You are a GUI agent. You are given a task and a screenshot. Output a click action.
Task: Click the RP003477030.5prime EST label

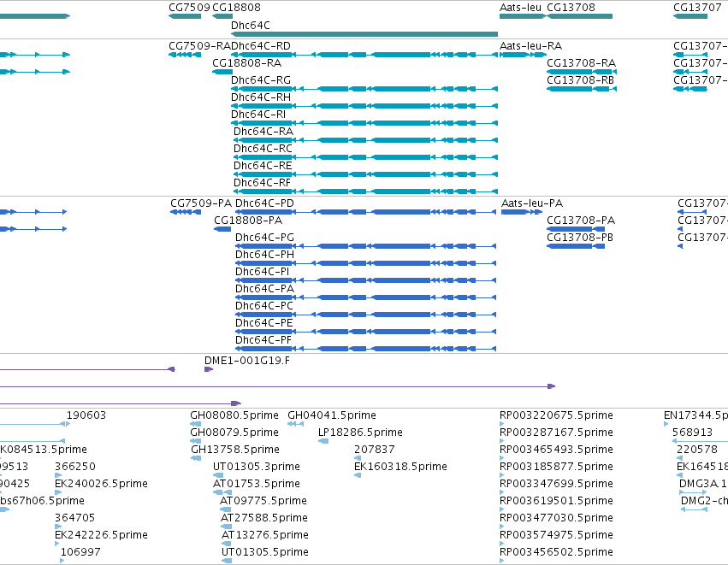click(x=556, y=518)
